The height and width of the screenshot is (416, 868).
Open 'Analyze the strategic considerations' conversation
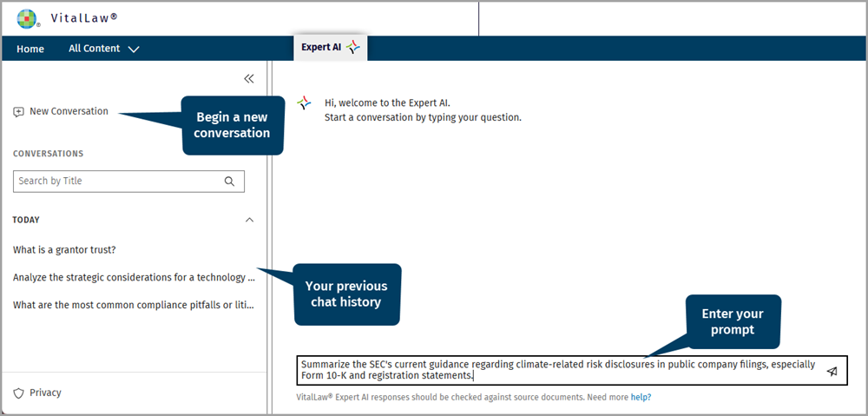pos(134,278)
